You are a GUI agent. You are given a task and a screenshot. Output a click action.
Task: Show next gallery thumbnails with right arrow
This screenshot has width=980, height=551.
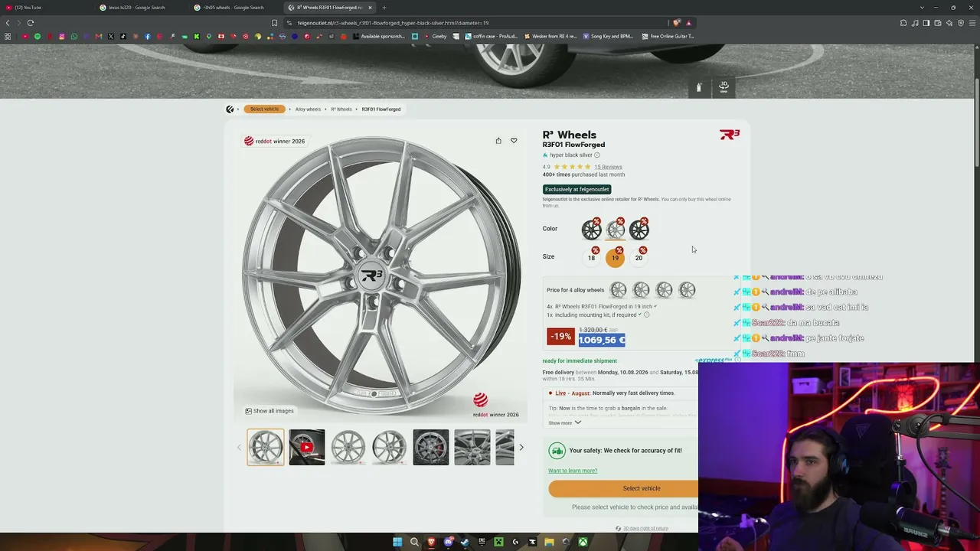point(521,448)
